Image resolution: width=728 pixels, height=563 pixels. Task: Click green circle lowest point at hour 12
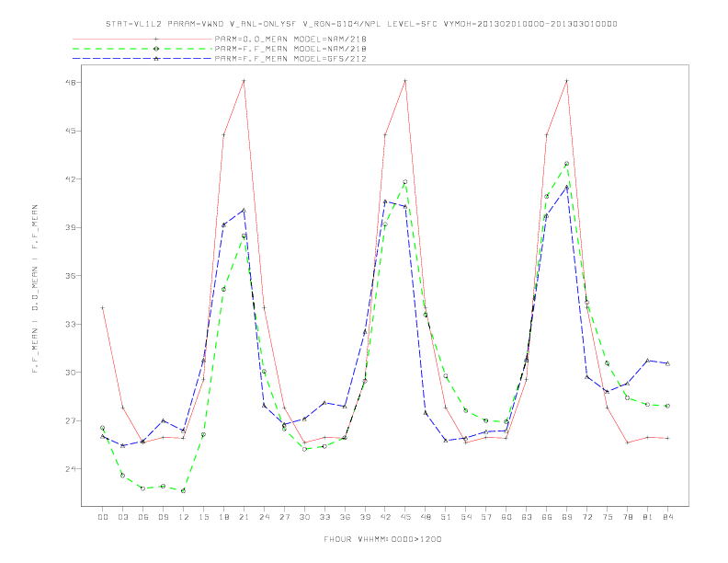point(184,490)
